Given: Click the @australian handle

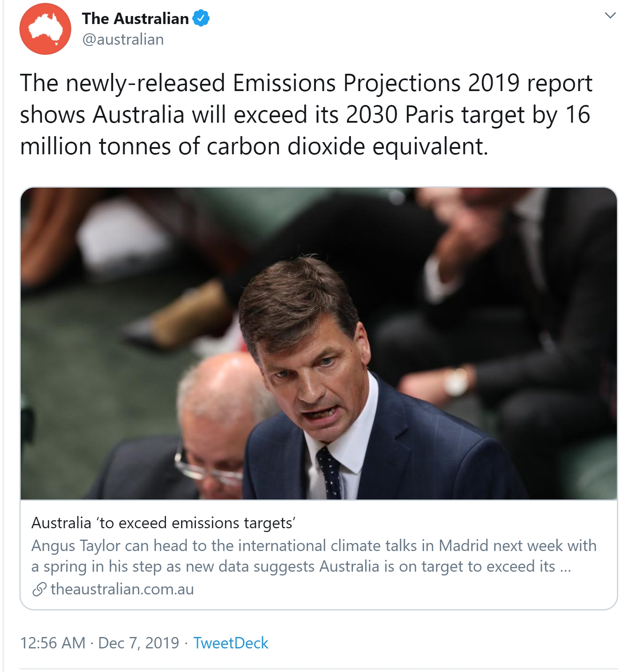Looking at the screenshot, I should click(123, 40).
